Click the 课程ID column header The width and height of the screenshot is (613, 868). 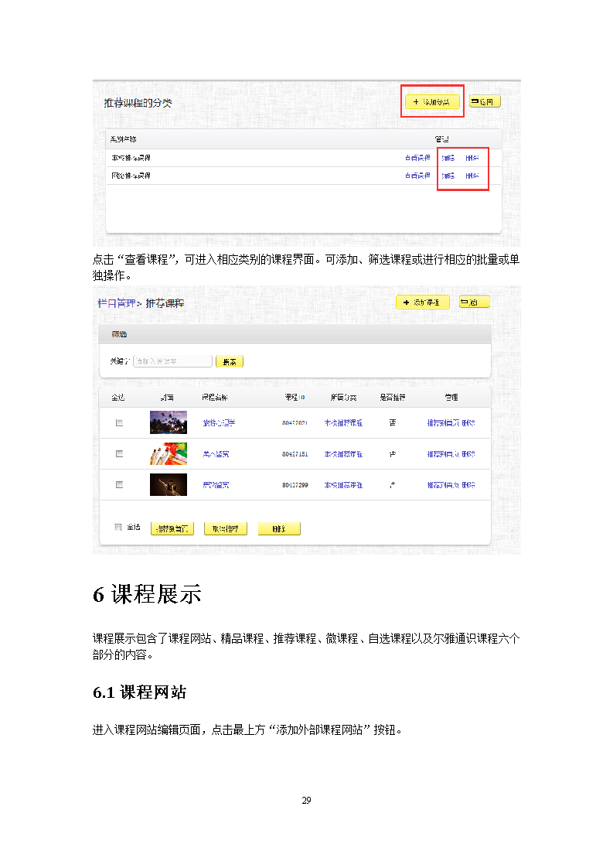click(x=295, y=398)
